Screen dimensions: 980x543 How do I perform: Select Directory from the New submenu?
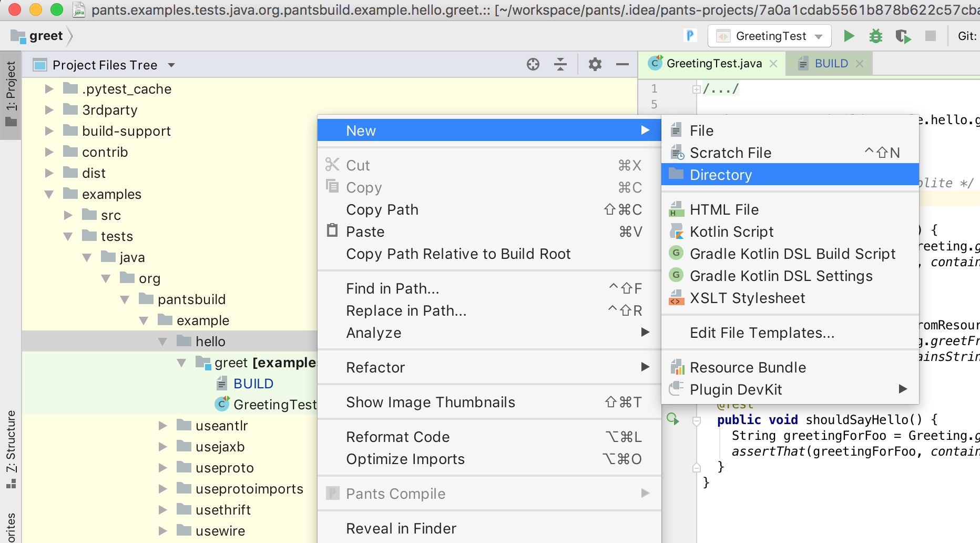(x=721, y=175)
